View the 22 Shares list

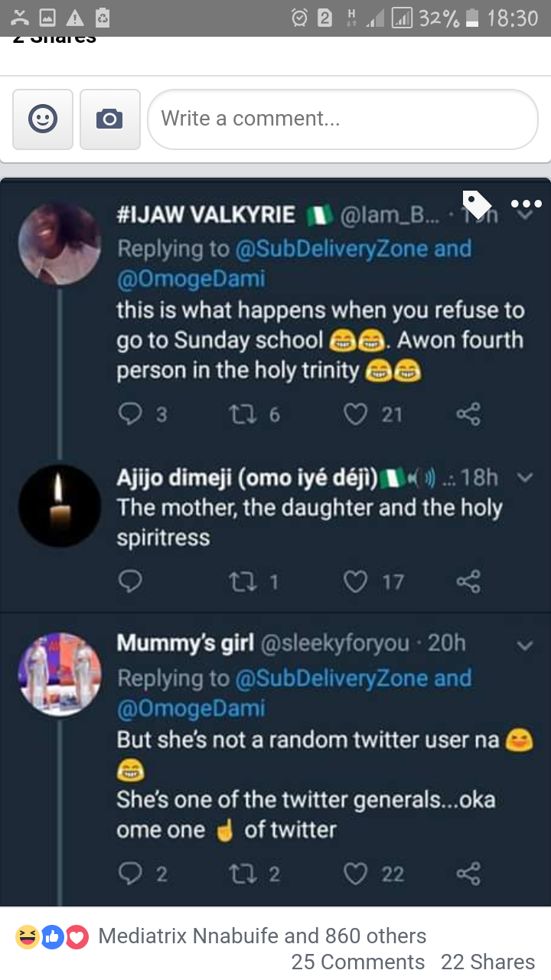pyautogui.click(x=487, y=962)
